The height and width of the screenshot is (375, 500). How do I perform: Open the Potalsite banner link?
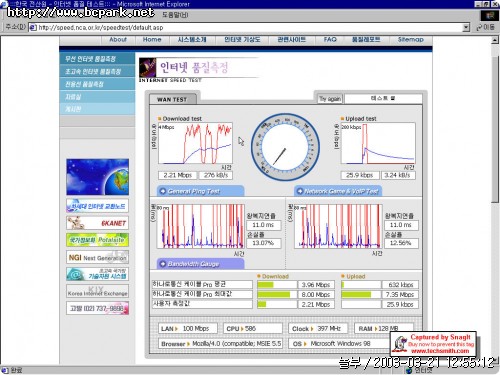click(97, 240)
